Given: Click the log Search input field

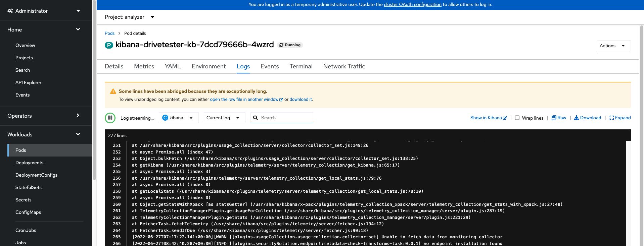Looking at the screenshot, I should (285, 118).
